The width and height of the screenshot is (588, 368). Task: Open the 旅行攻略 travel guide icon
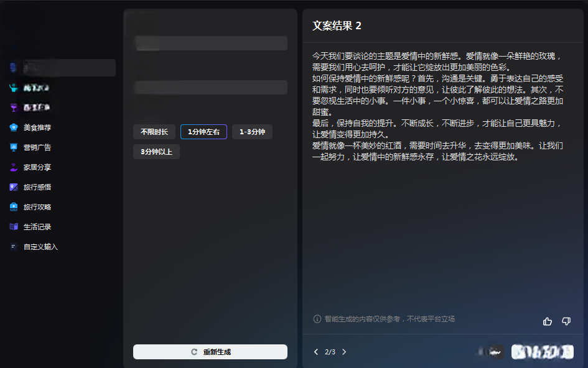[14, 207]
